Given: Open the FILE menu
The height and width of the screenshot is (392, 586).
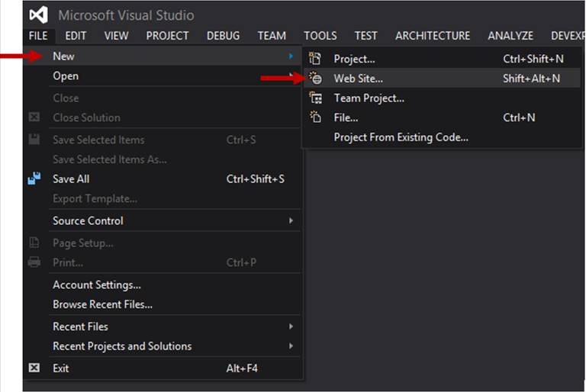Looking at the screenshot, I should point(38,36).
